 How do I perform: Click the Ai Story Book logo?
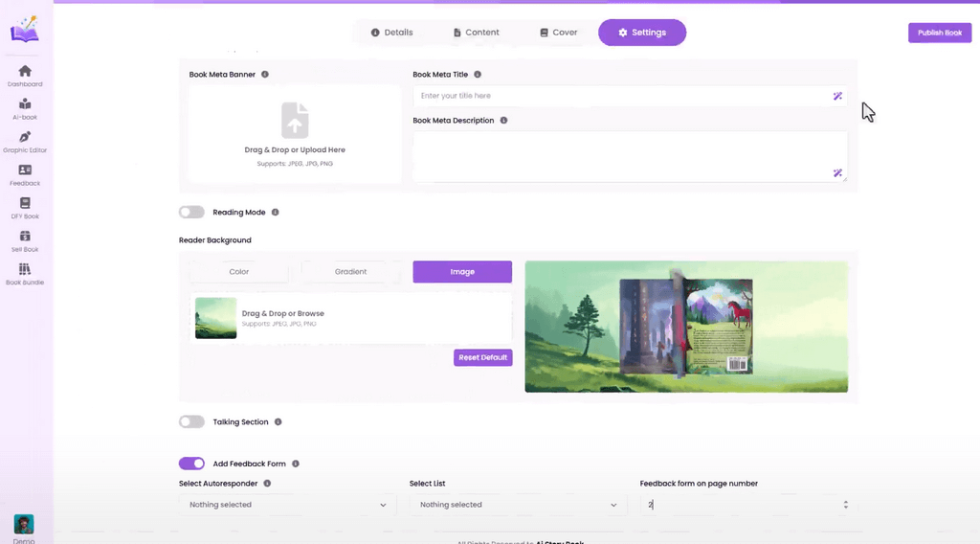[25, 29]
